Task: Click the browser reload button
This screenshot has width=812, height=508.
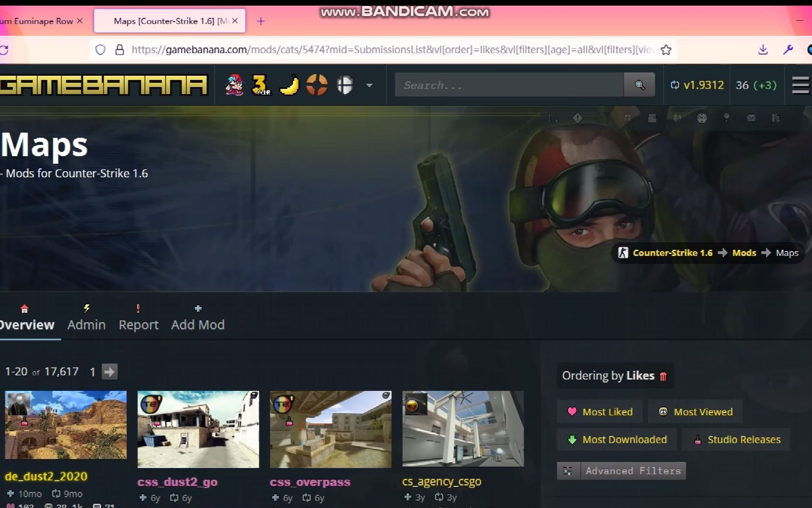Action: pos(4,50)
